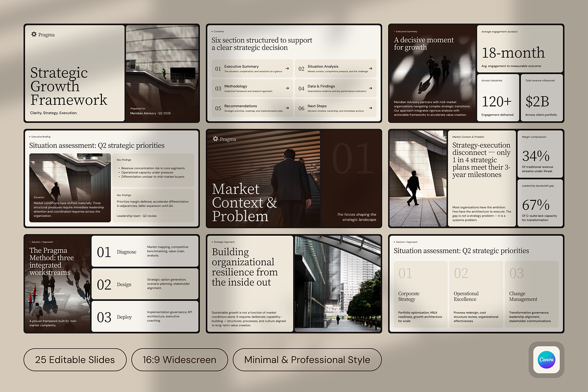Click the Pragma logo icon on the Strategic Growth Framework slide

click(34, 34)
